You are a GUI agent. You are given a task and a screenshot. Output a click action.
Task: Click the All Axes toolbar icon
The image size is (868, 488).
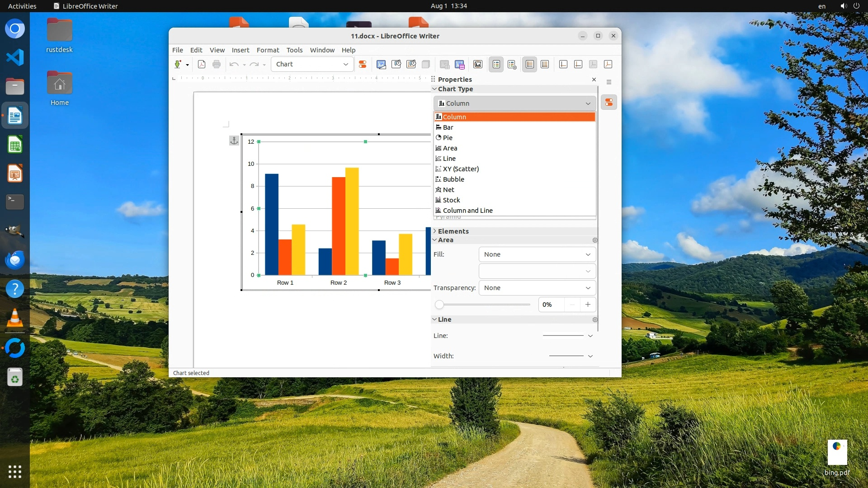(608, 64)
